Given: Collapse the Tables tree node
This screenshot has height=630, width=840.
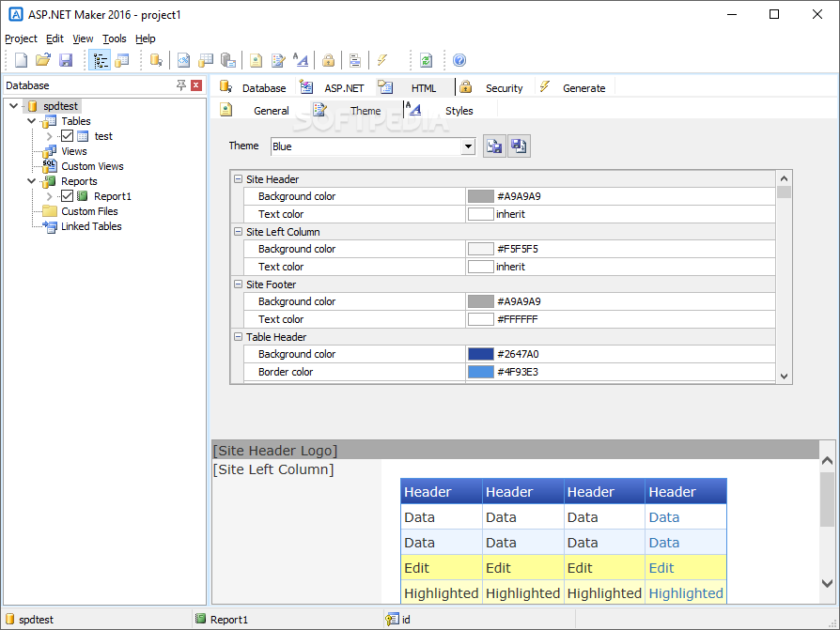Looking at the screenshot, I should point(32,121).
